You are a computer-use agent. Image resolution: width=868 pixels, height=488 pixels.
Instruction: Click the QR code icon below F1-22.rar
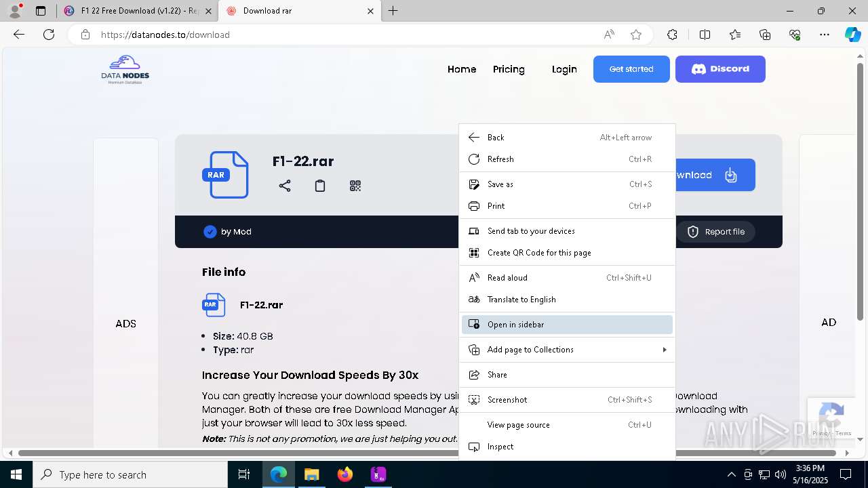click(x=355, y=186)
